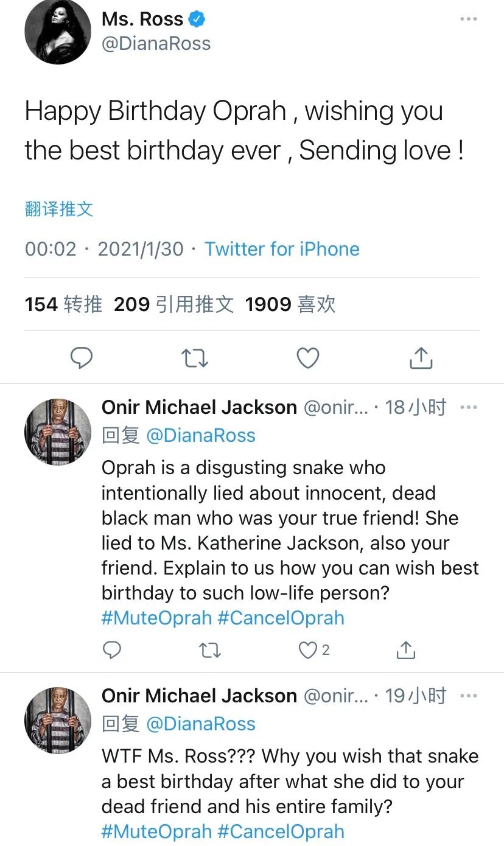Open #CancelOprah hashtag in the 19小时 reply
The height and width of the screenshot is (846, 504).
(281, 831)
